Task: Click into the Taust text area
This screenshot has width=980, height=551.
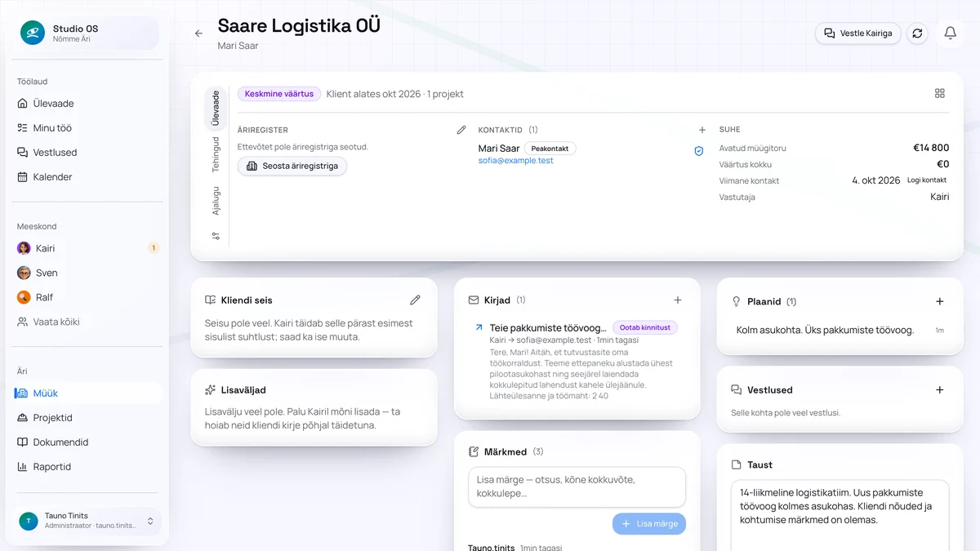Action: 840,516
